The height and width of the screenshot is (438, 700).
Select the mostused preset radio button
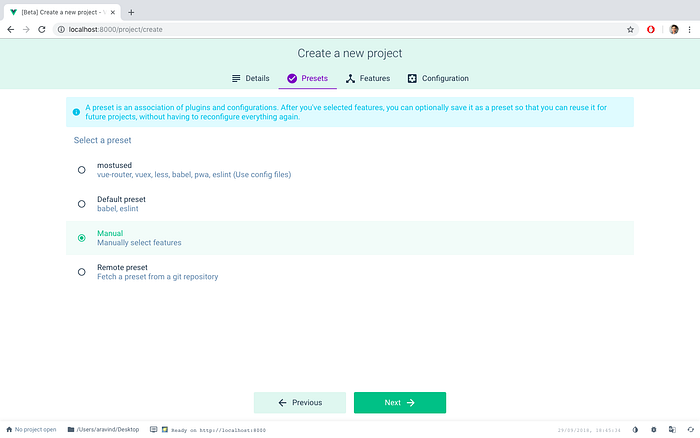point(82,170)
